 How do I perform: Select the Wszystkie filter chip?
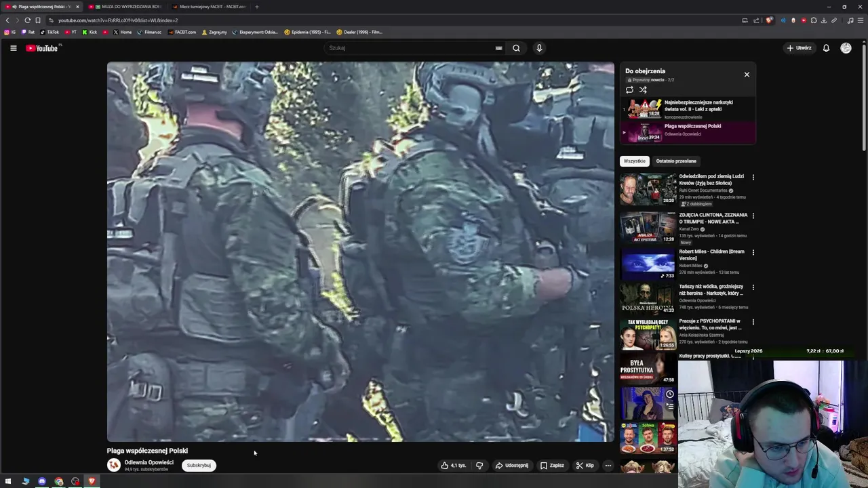(x=634, y=161)
